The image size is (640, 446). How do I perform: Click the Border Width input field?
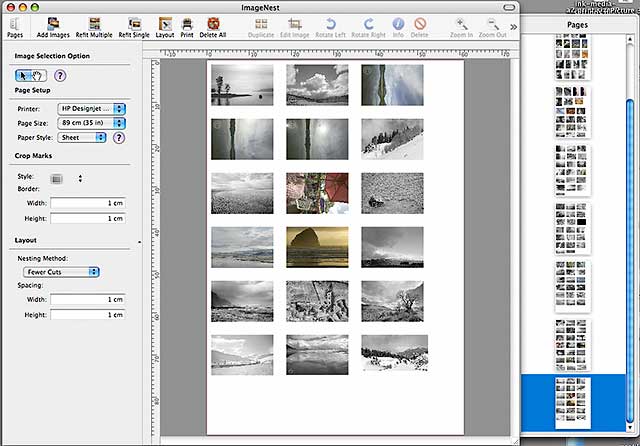coord(88,203)
